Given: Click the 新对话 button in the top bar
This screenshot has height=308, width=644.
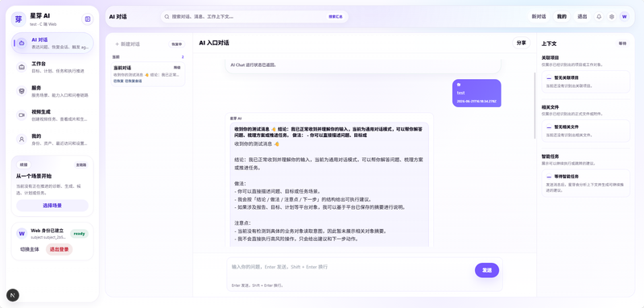Looking at the screenshot, I should click(539, 17).
